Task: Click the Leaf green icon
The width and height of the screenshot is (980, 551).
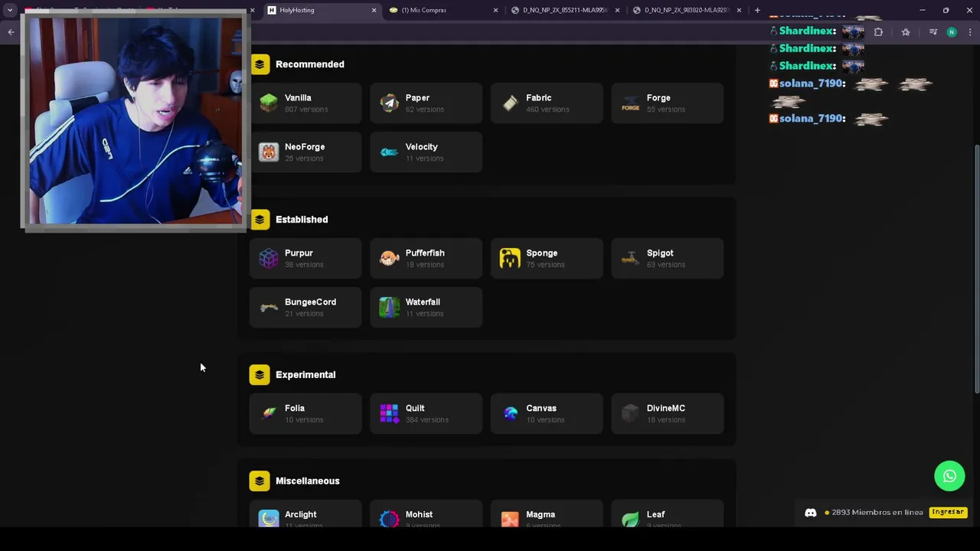Action: point(630,519)
